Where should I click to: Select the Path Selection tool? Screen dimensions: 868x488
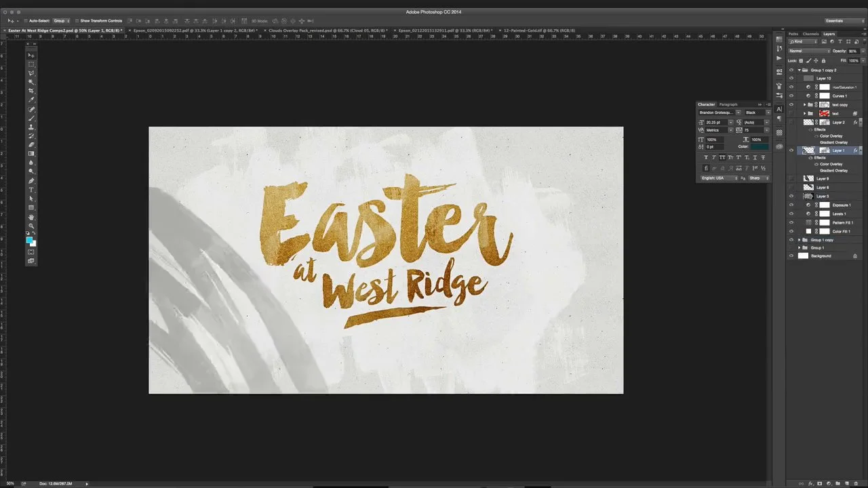tap(31, 199)
